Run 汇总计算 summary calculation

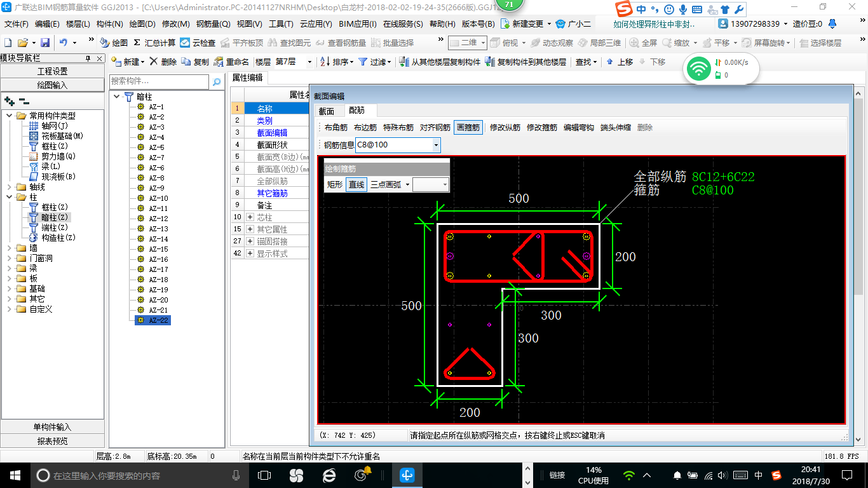click(154, 43)
